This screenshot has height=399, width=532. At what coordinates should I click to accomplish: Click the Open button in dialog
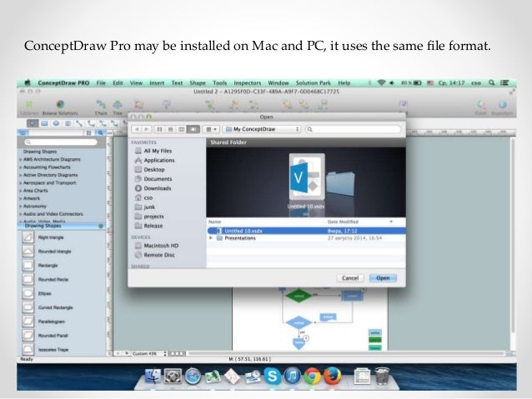(383, 278)
